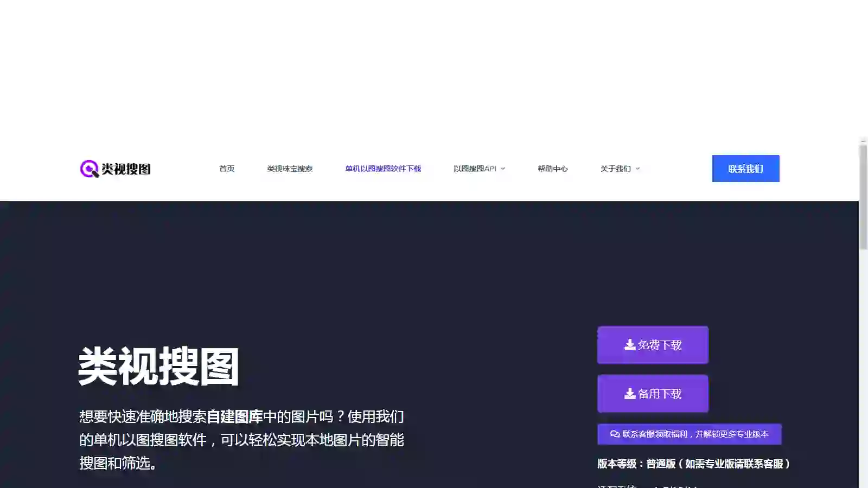The width and height of the screenshot is (868, 488).
Task: Click the 类视搜图 logo text
Action: coord(126,169)
